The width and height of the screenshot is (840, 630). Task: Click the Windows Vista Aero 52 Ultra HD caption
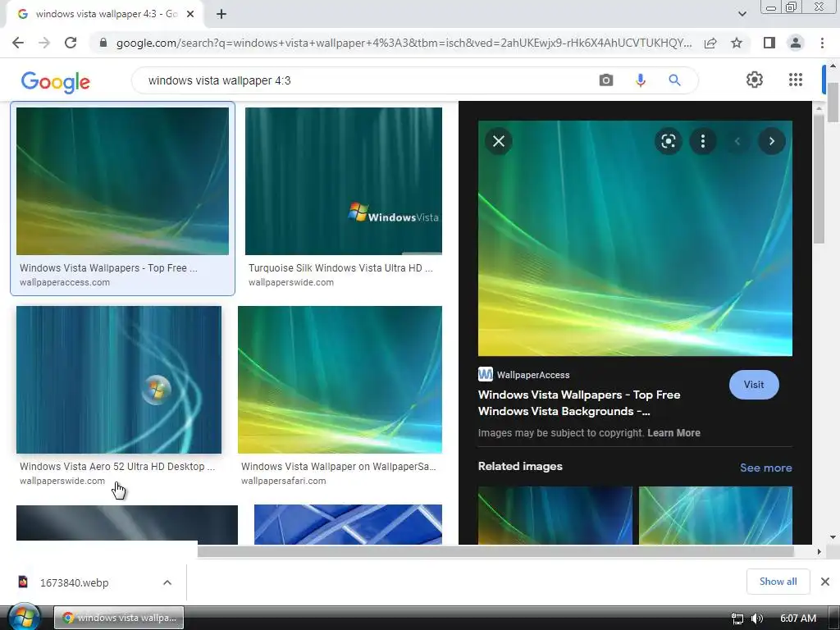pyautogui.click(x=117, y=467)
